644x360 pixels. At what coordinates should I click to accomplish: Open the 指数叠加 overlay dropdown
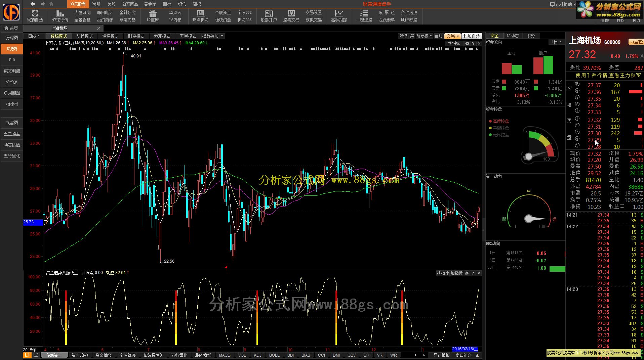212,36
